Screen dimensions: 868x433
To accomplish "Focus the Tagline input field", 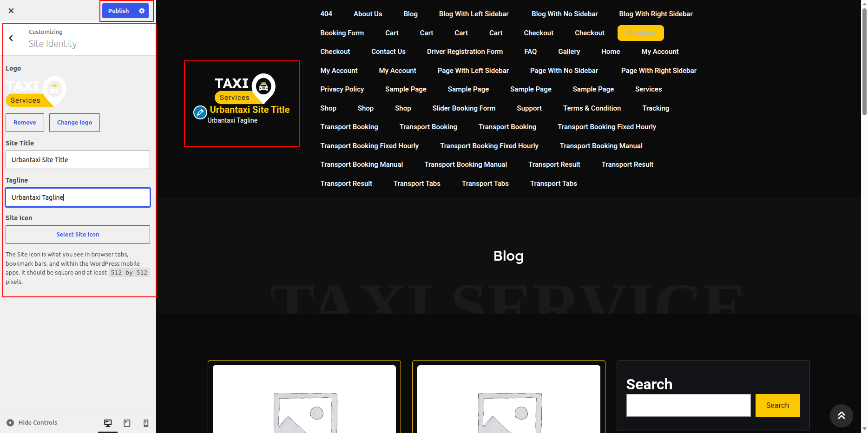I will 78,197.
